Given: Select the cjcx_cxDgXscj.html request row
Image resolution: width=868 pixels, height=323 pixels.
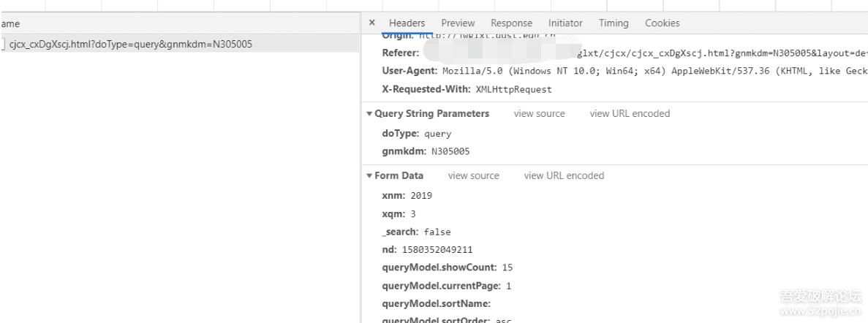Looking at the screenshot, I should click(x=130, y=44).
